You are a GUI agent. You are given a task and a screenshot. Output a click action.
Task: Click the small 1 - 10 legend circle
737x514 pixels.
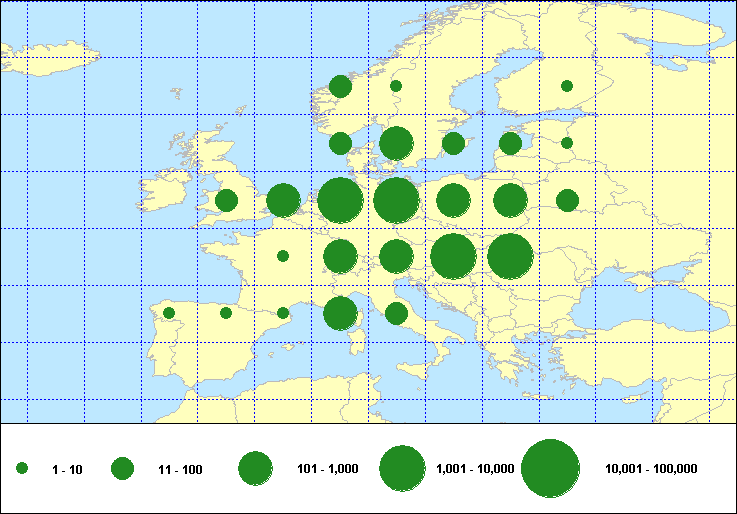coord(22,468)
